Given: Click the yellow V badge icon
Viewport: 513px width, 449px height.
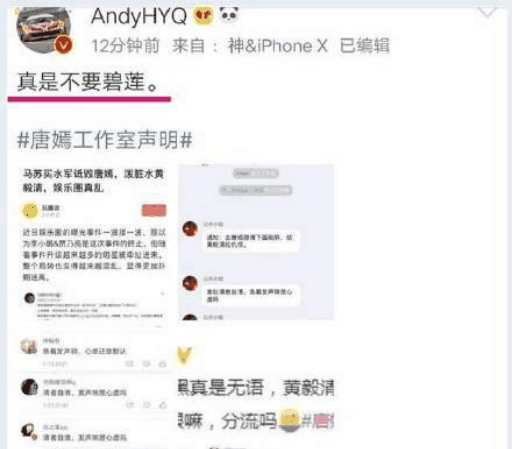Looking at the screenshot, I should [184, 355].
